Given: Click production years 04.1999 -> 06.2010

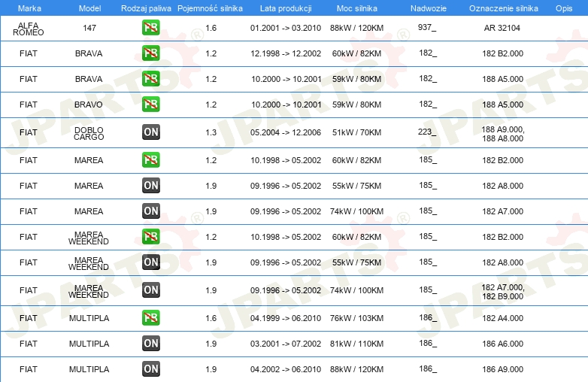Looking at the screenshot, I should pyautogui.click(x=286, y=318).
